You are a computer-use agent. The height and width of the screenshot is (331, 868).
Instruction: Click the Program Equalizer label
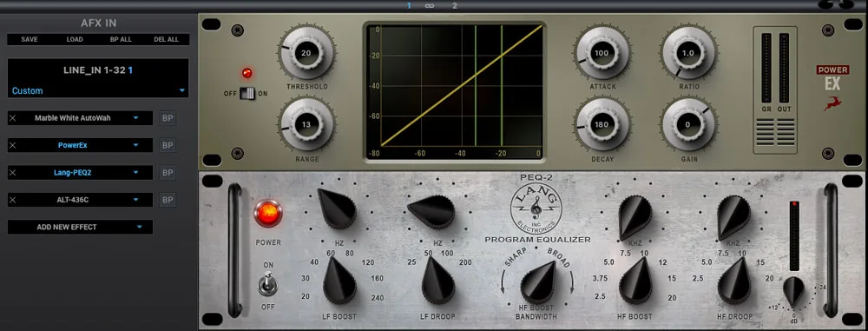(537, 240)
